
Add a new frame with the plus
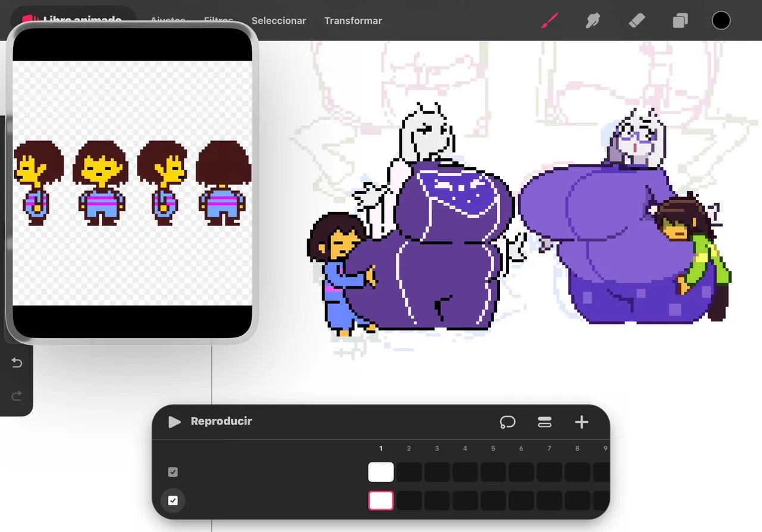(582, 422)
